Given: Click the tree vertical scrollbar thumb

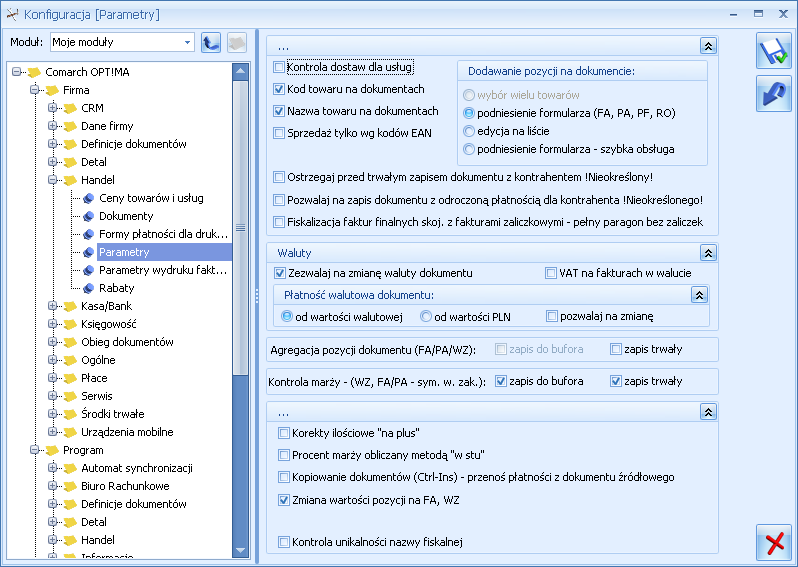Looking at the screenshot, I should [241, 228].
